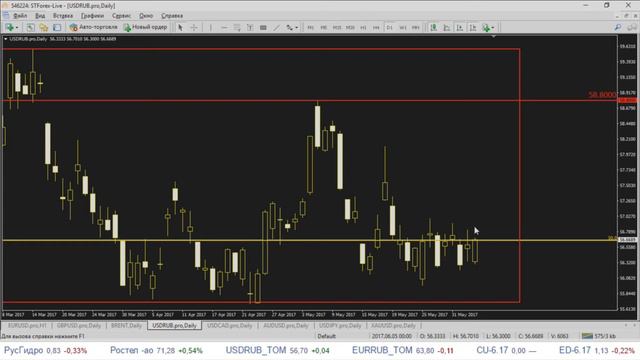This screenshot has width=640, height=360.
Task: Expand arrows objects dropdown arrow
Action: (296, 28)
